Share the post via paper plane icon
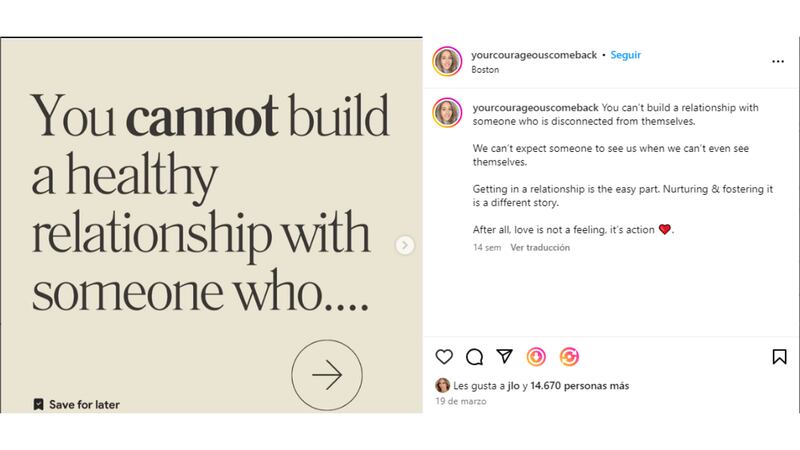The image size is (800, 450). click(505, 356)
